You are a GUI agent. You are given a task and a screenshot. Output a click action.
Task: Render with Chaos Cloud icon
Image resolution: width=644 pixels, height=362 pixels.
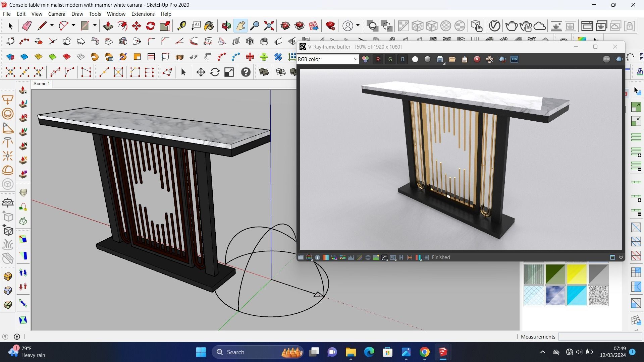pyautogui.click(x=540, y=26)
